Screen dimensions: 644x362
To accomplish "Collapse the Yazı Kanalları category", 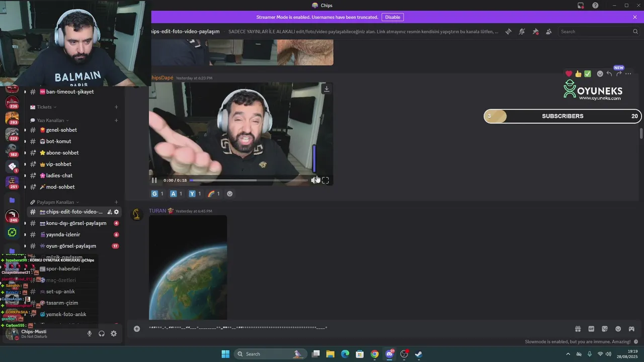I will 50,121.
